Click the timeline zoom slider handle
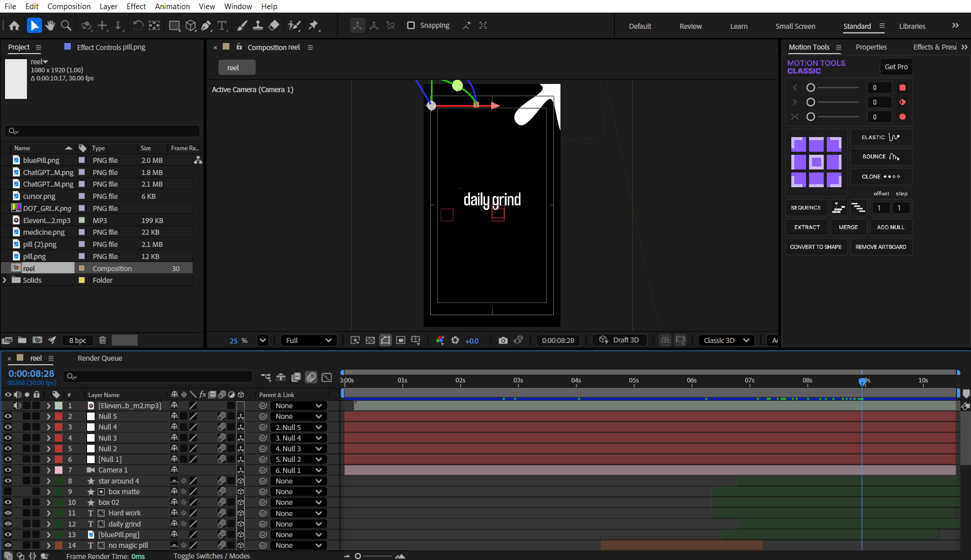Viewport: 971px width, 560px height. [358, 556]
